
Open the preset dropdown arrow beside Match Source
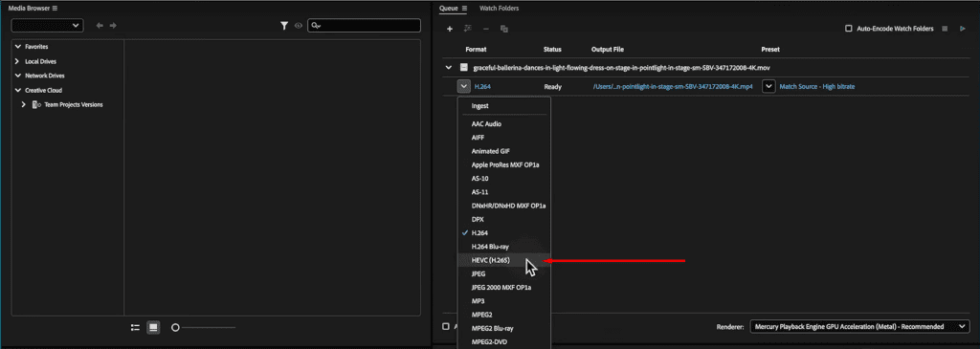click(768, 87)
